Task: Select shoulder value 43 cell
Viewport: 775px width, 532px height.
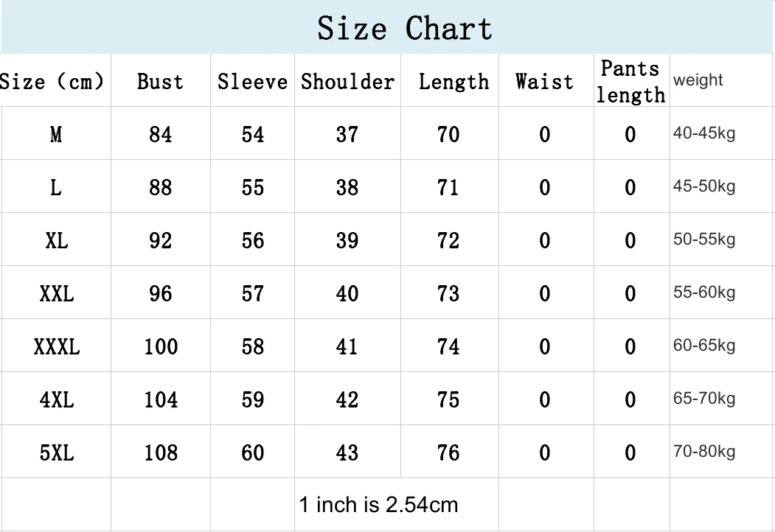Action: [x=347, y=452]
